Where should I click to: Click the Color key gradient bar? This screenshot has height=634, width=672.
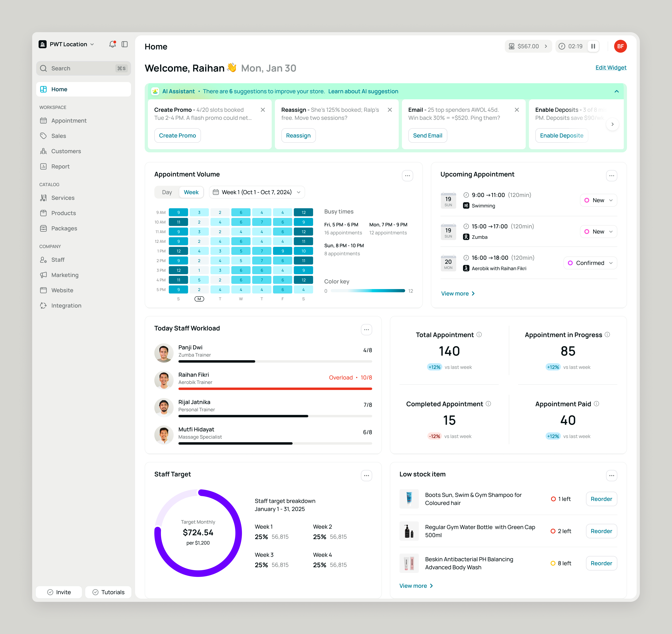368,291
